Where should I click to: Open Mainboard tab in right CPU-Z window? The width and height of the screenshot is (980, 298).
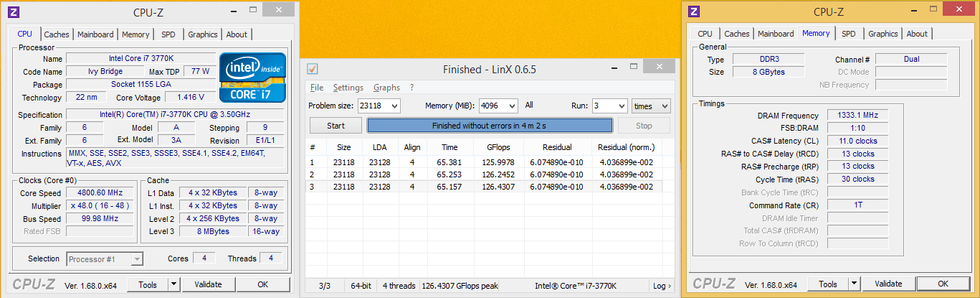pyautogui.click(x=776, y=34)
